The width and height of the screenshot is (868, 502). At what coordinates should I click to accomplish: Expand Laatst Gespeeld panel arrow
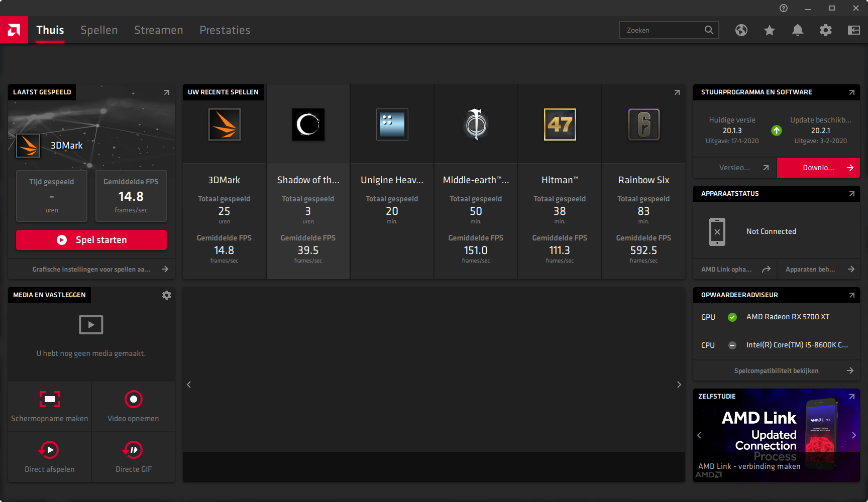(x=167, y=92)
